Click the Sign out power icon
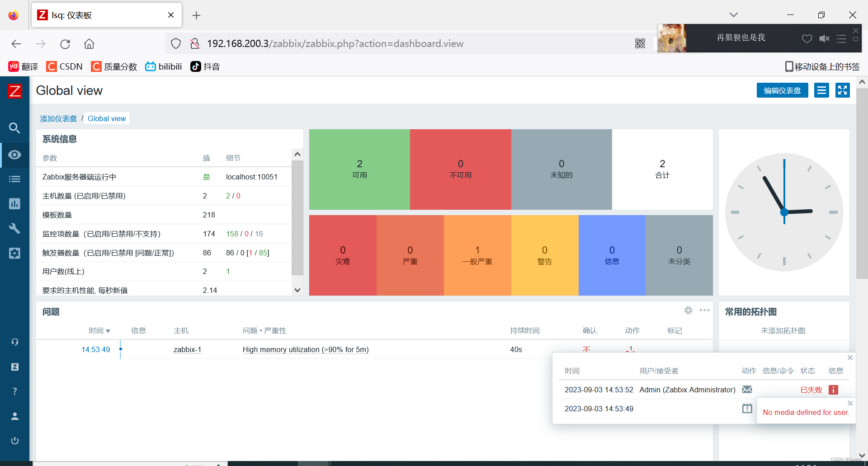The image size is (868, 466). (x=14, y=441)
